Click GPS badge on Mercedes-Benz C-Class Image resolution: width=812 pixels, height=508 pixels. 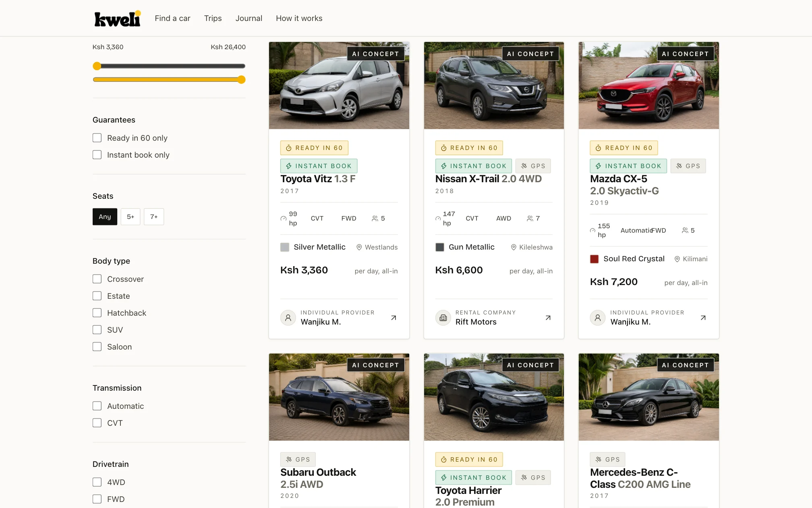(x=608, y=460)
